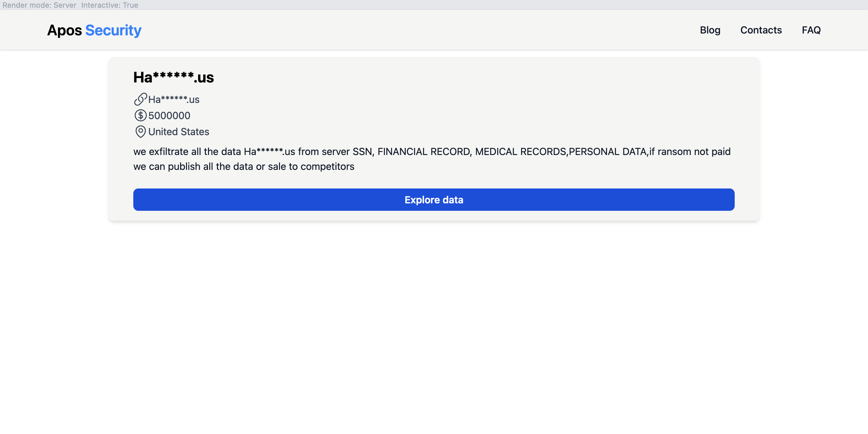Screen dimensions: 868x434
Task: Click "sale to competitors" in description
Action: coord(311,166)
